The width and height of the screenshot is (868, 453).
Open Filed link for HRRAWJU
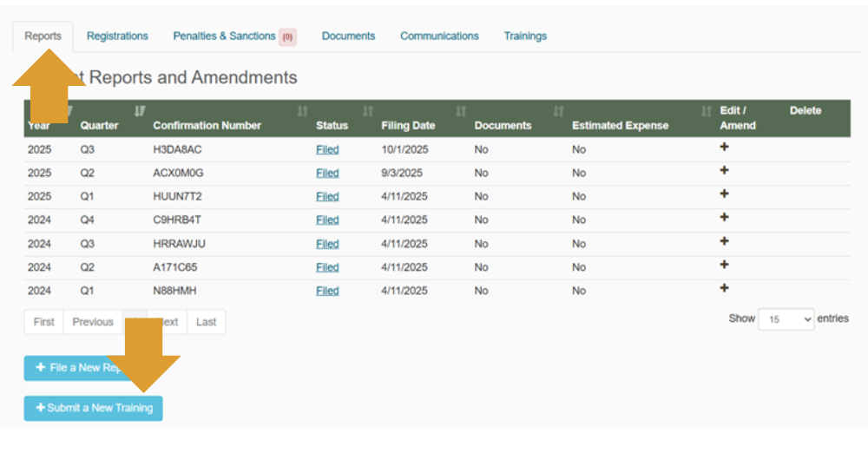[327, 244]
